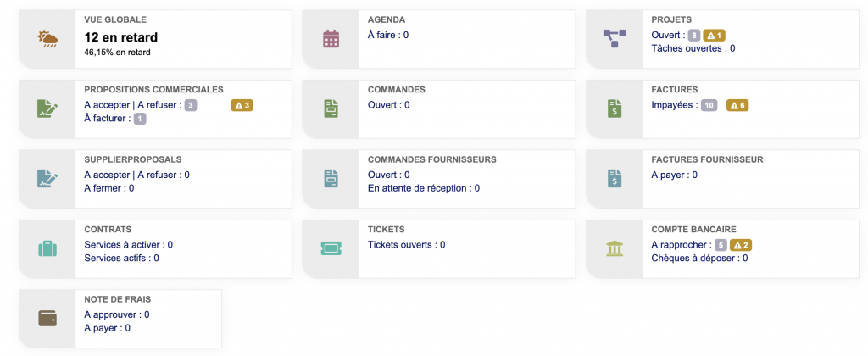Viewport: 868px width, 356px height.
Task: Open the Factures dollar invoice icon
Action: 614,108
